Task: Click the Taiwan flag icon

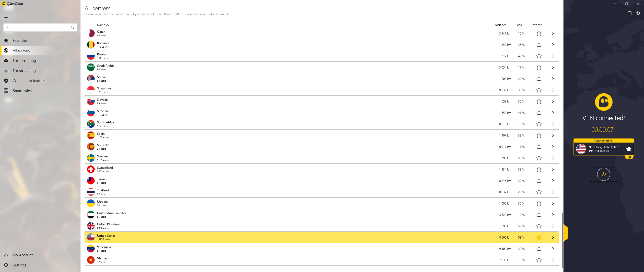Action: [91, 181]
